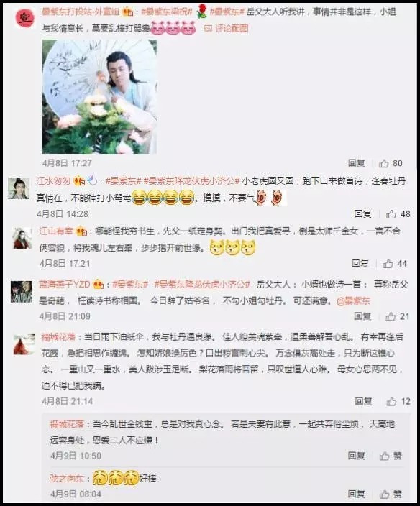Image resolution: width=420 pixels, height=506 pixels.
Task: Open the @晏紫东 mention link
Action: coord(353,300)
